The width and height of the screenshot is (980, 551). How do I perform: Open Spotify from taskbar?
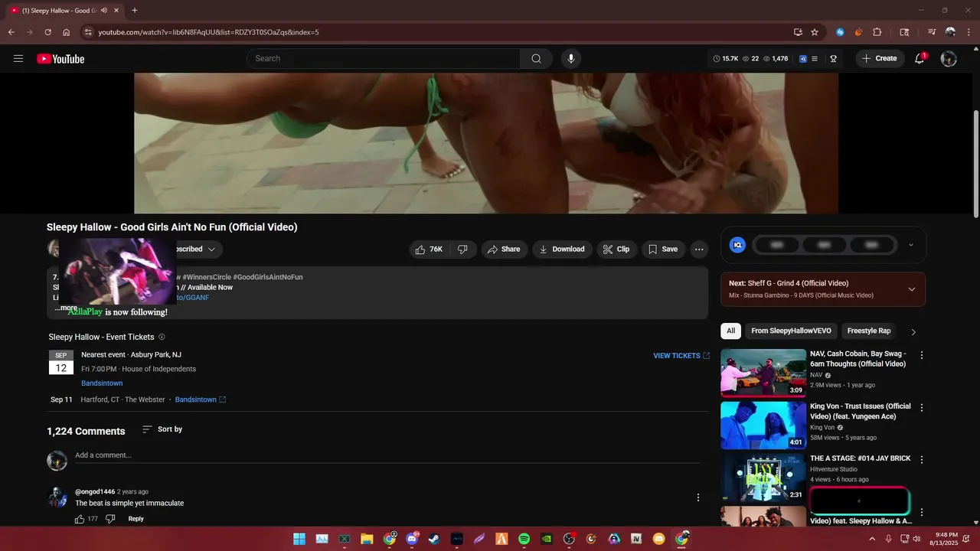point(524,539)
